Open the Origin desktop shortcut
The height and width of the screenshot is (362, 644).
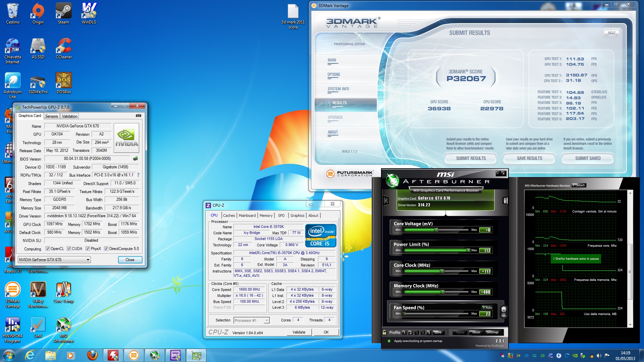click(x=38, y=13)
